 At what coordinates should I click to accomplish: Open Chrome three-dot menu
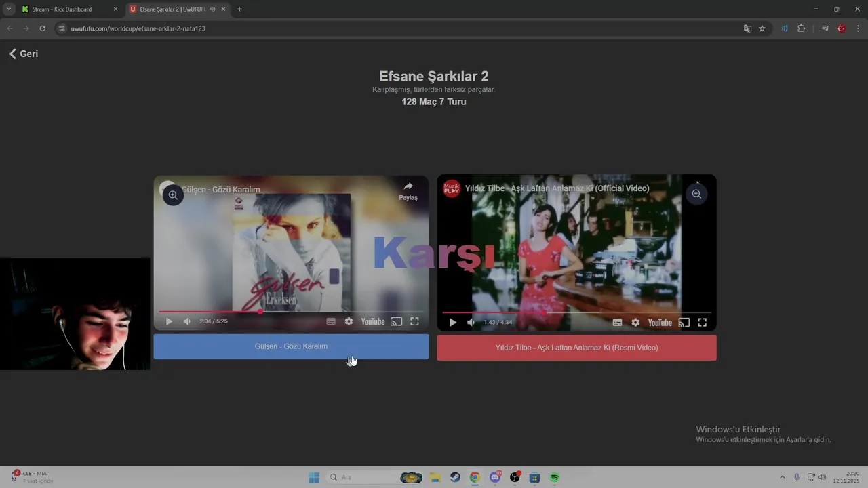[859, 28]
